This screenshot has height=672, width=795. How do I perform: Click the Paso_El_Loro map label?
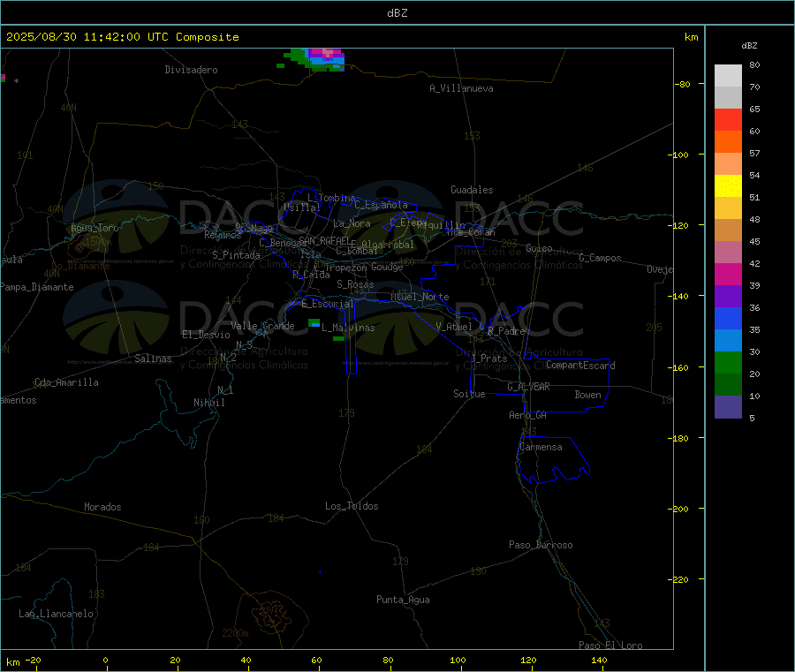pos(611,646)
